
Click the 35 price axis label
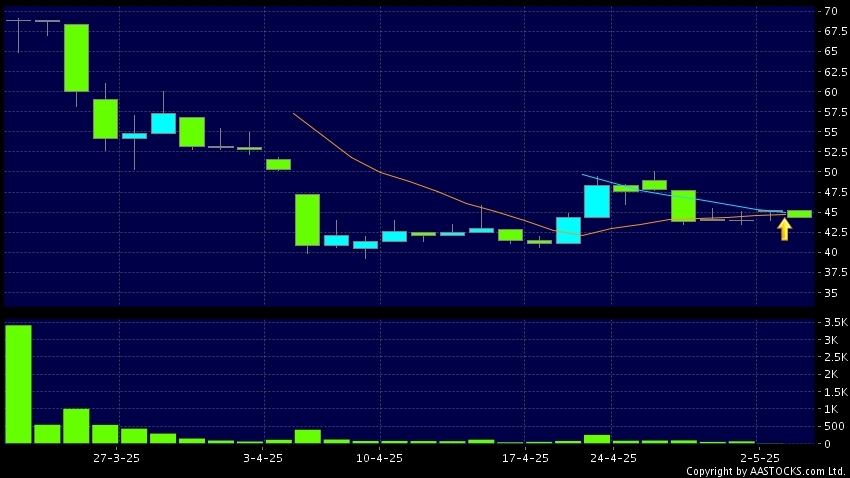point(830,293)
